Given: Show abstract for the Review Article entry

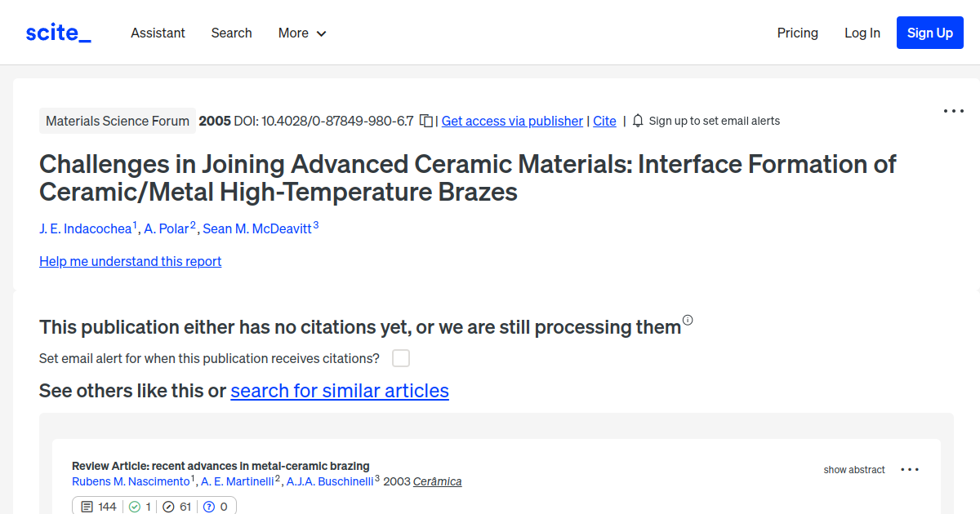Looking at the screenshot, I should coord(853,469).
